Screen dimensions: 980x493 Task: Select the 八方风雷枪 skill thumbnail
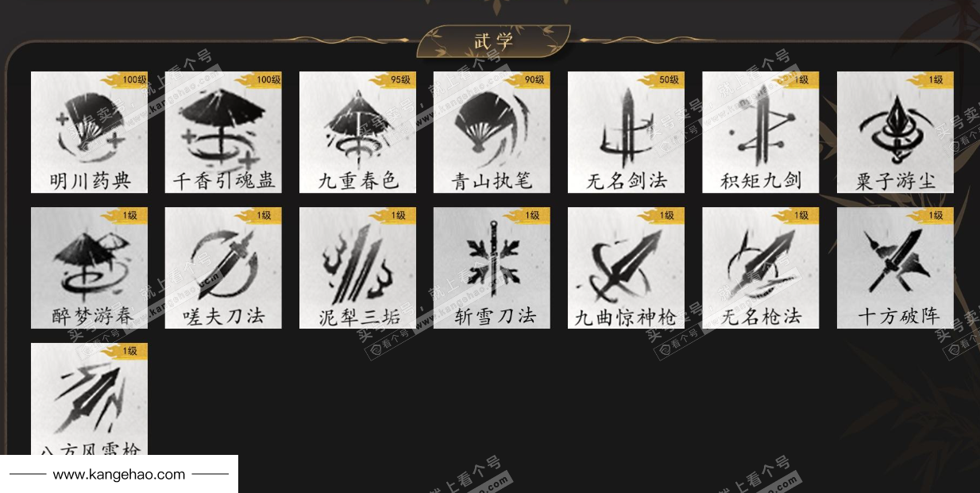click(x=89, y=399)
